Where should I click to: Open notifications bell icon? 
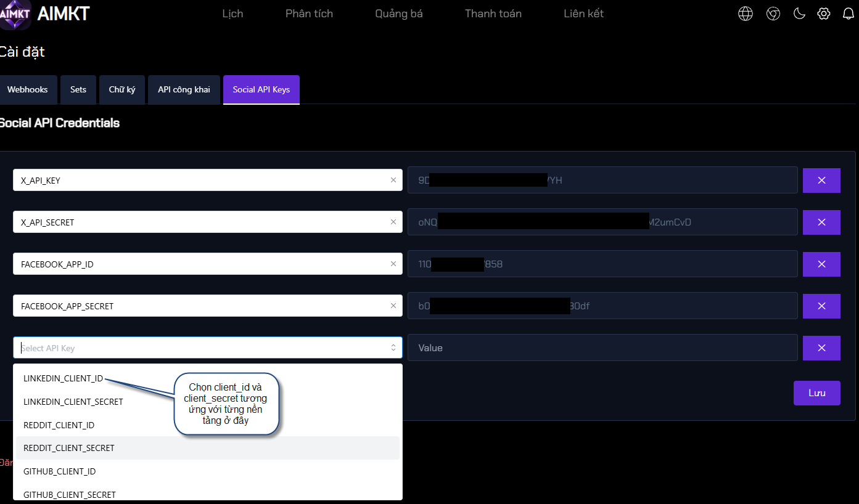pos(848,14)
